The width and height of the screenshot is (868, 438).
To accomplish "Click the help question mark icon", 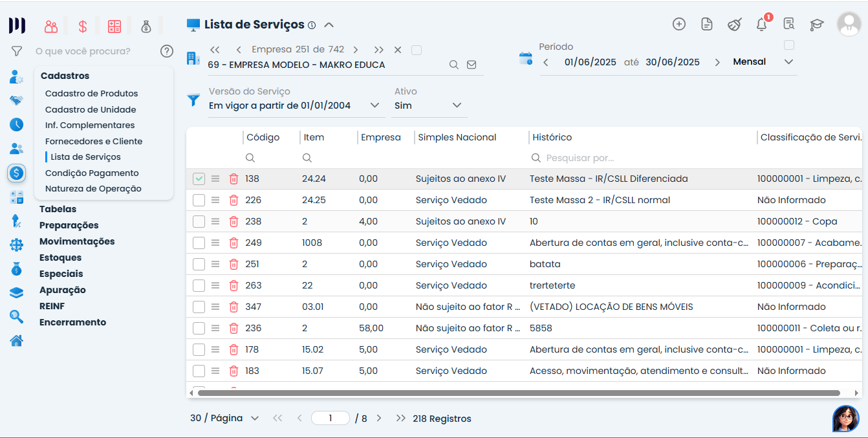I will tap(167, 51).
